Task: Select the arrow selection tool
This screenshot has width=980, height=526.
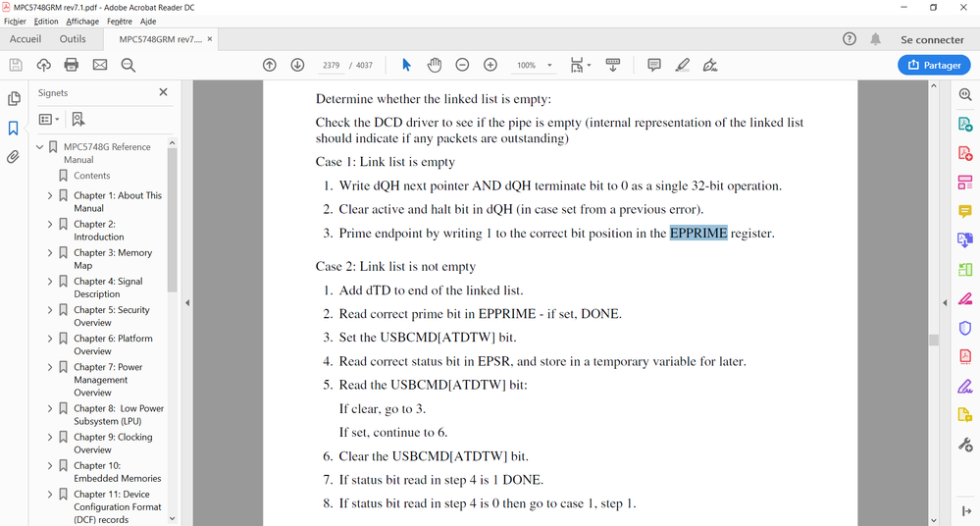Action: pyautogui.click(x=406, y=65)
